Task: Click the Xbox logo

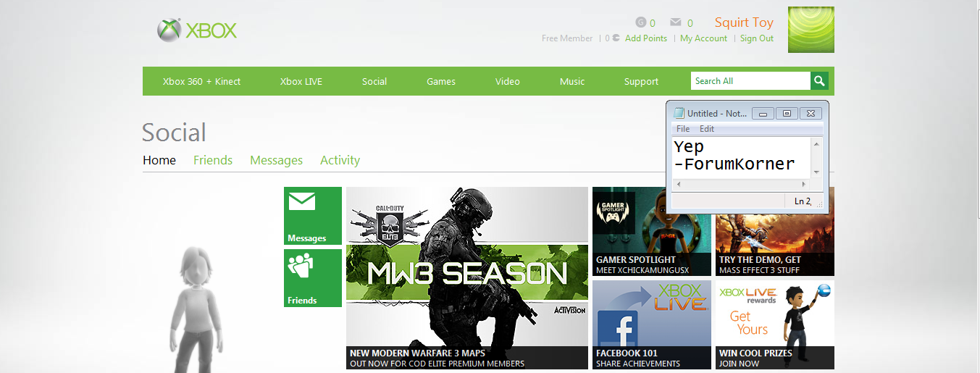Action: click(197, 30)
